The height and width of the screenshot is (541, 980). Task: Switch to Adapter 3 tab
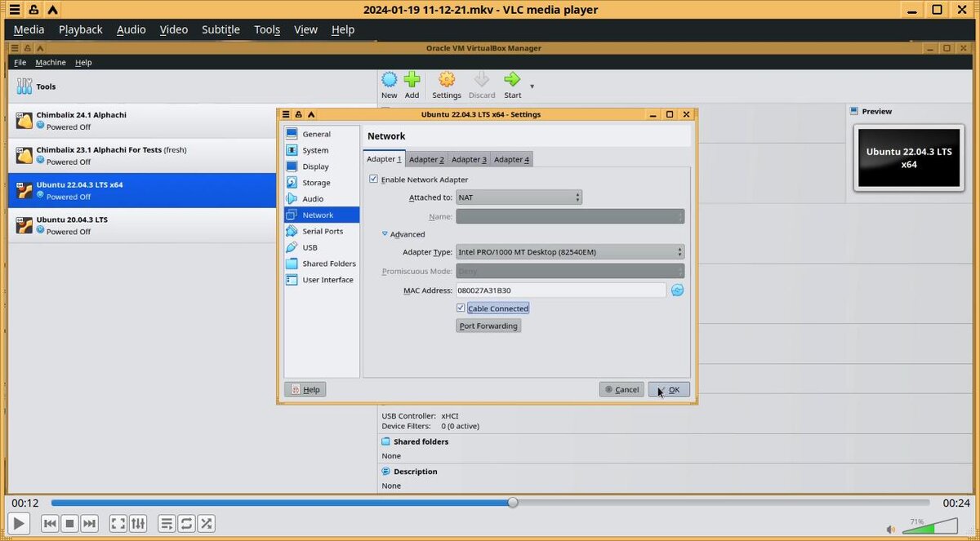tap(469, 159)
